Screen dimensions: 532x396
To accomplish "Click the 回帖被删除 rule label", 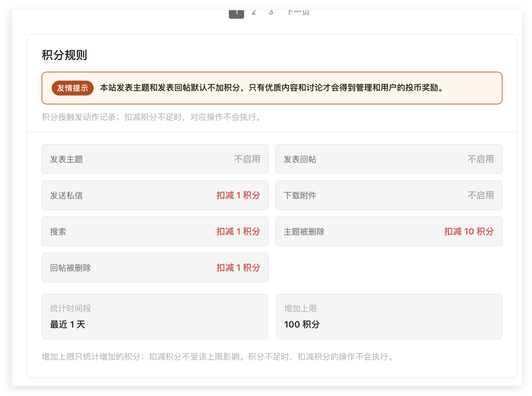I will (70, 267).
